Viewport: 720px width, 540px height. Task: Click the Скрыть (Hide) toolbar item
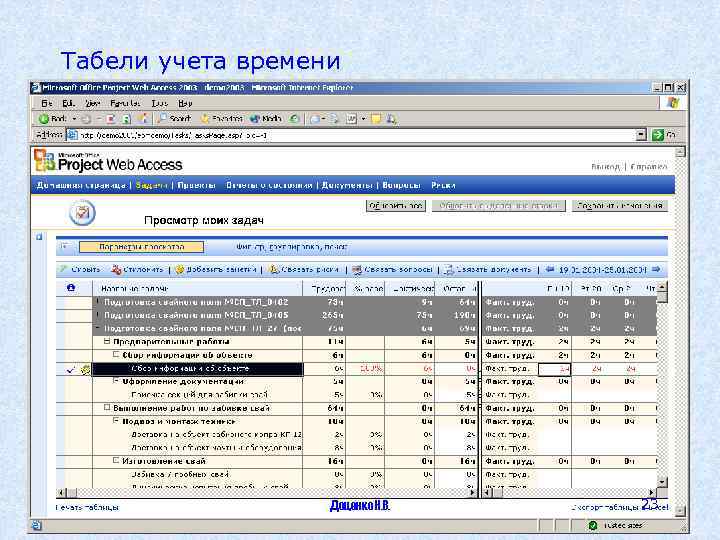(x=81, y=270)
